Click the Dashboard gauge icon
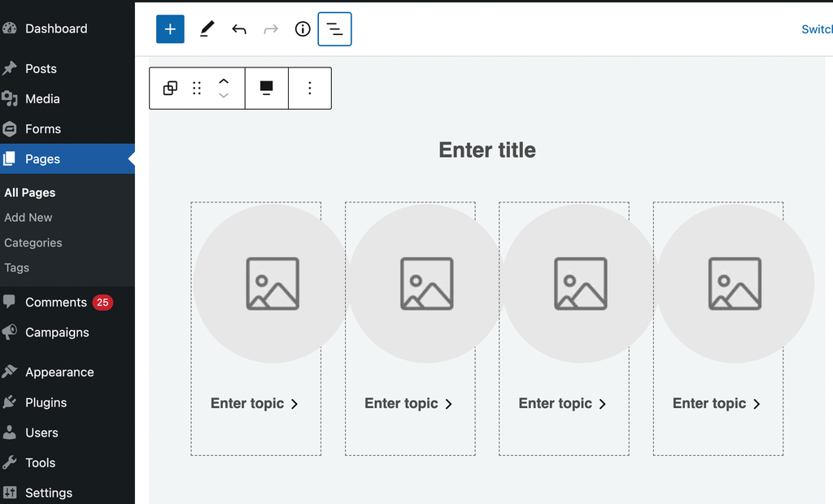 (9, 28)
